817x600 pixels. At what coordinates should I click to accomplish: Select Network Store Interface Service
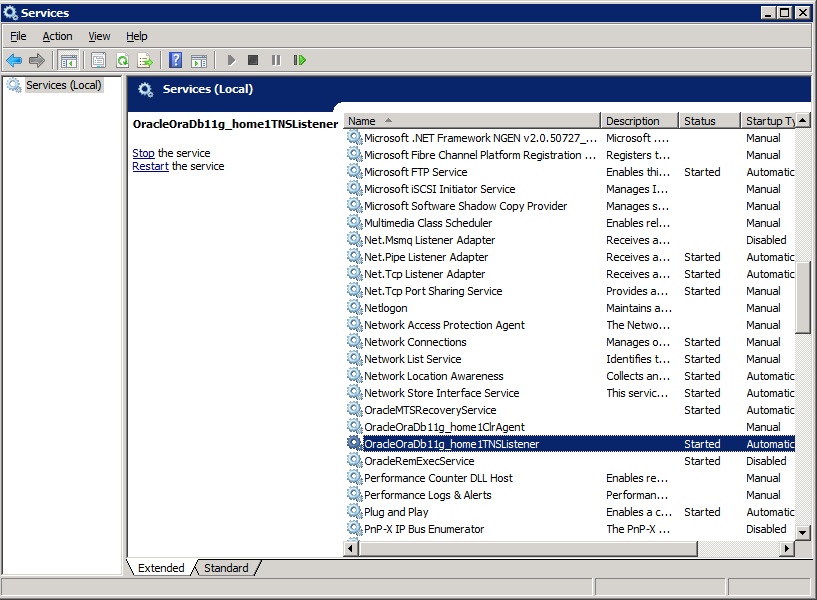[571, 393]
